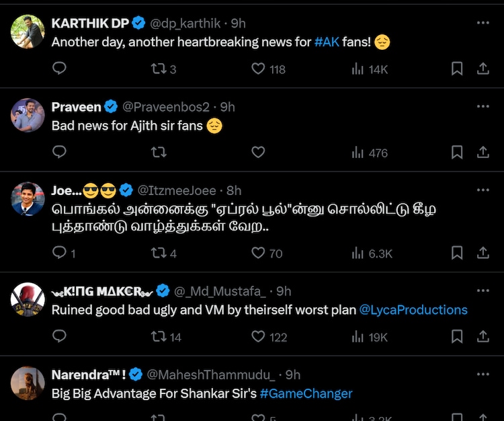The width and height of the screenshot is (504, 421).
Task: Like KARTHIK DP's tweet
Action: point(258,69)
